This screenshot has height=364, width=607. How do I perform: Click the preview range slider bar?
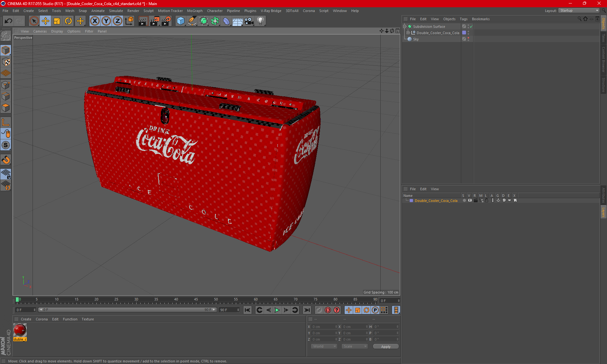tap(127, 310)
